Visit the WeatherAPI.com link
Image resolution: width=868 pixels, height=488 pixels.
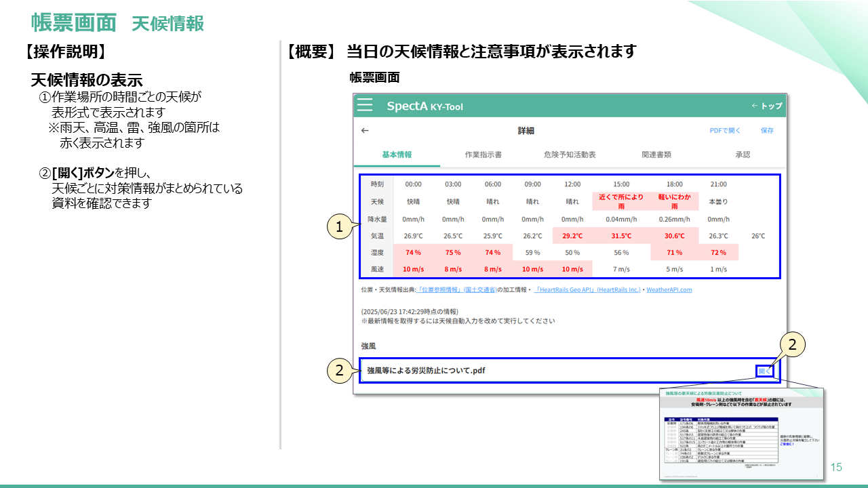coord(669,289)
